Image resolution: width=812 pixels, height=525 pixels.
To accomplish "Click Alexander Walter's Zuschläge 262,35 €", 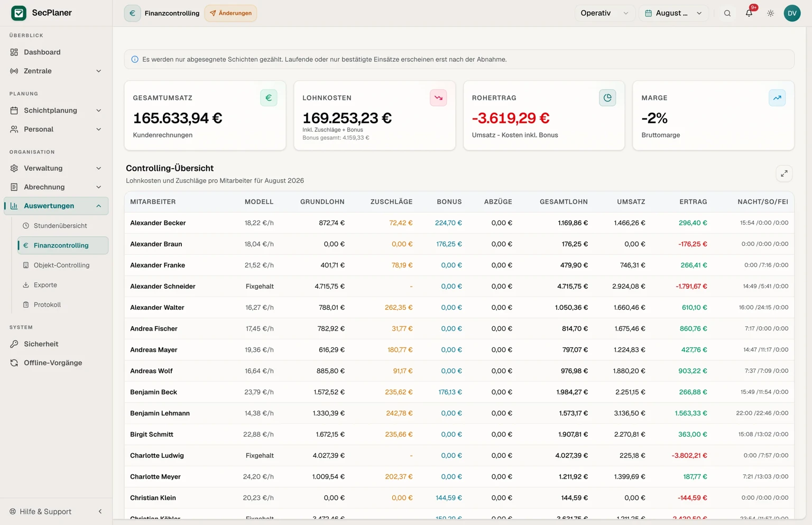I will (x=399, y=308).
